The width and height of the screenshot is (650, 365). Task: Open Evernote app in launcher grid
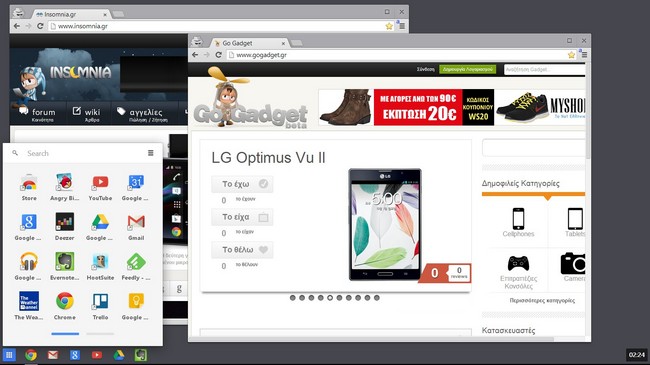click(65, 267)
